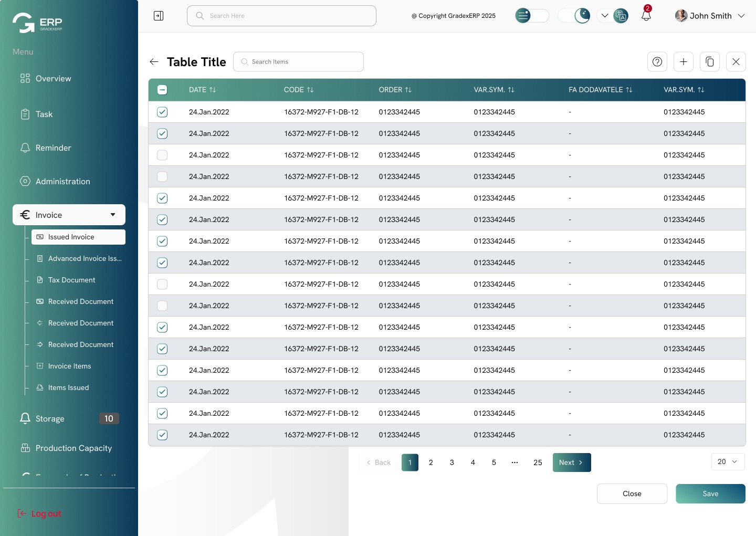756x536 pixels.
Task: Click the notification bell icon
Action: coord(646,16)
